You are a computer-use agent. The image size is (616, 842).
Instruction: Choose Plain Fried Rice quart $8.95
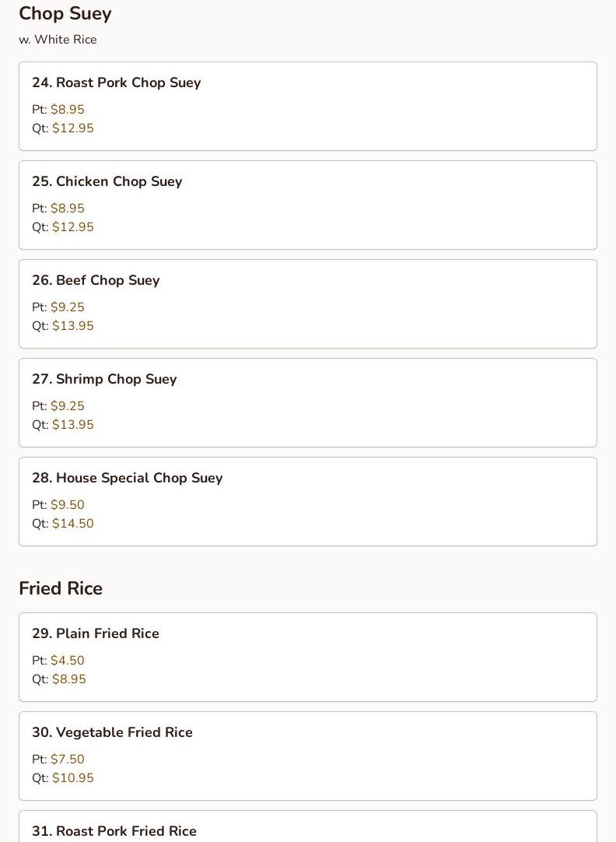[69, 679]
